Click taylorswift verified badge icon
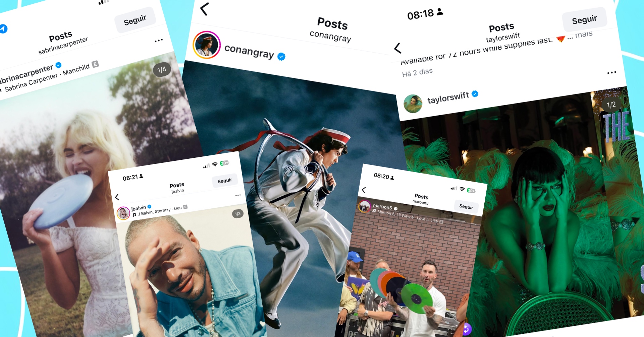The width and height of the screenshot is (644, 337). (x=475, y=94)
